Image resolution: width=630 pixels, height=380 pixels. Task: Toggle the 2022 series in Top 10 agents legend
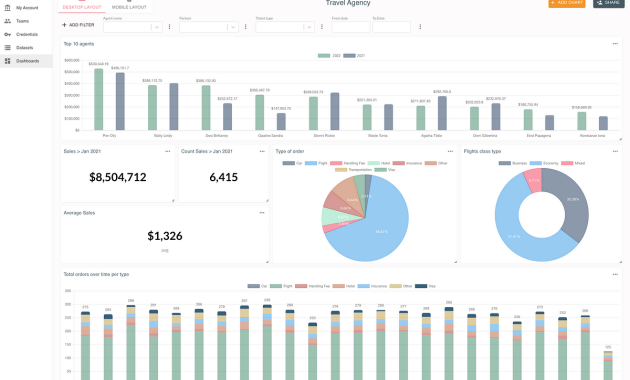[x=329, y=55]
